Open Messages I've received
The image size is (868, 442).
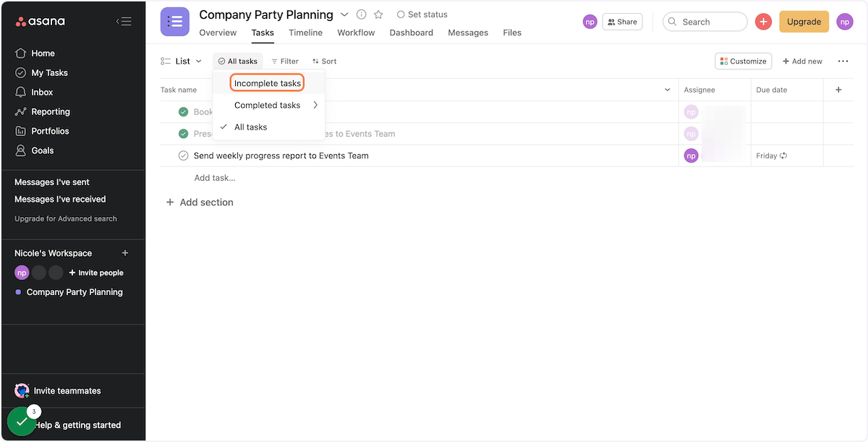(x=60, y=199)
